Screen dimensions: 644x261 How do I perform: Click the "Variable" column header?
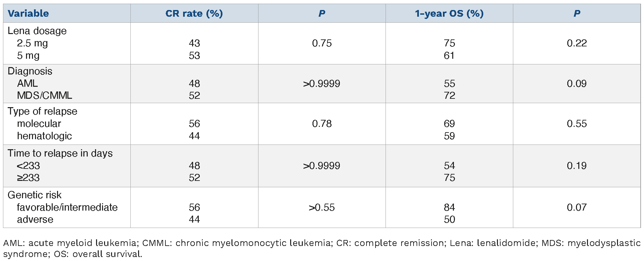click(x=28, y=13)
